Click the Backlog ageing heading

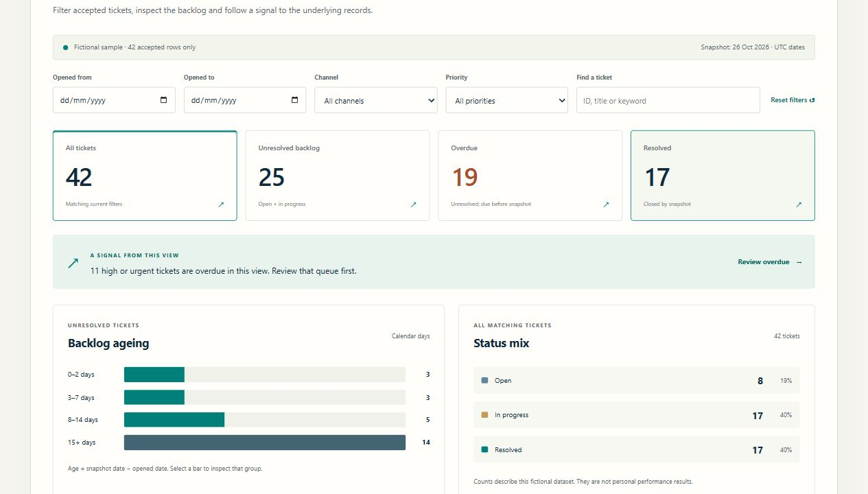click(x=108, y=343)
